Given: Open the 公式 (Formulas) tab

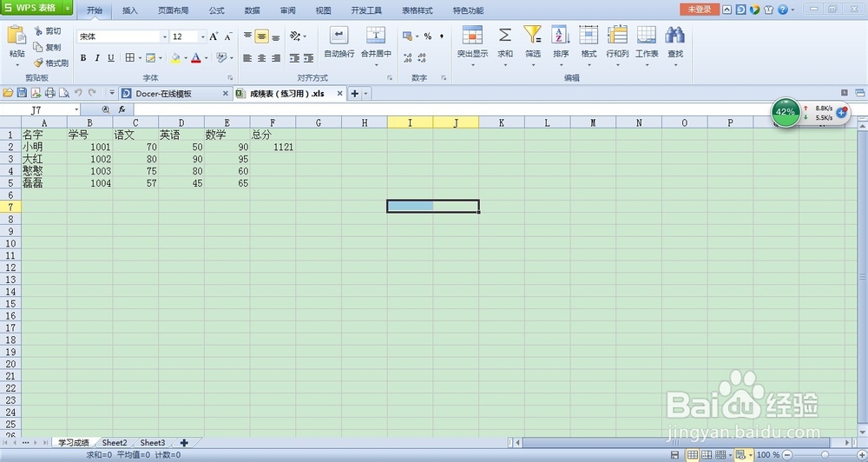Looking at the screenshot, I should [216, 10].
